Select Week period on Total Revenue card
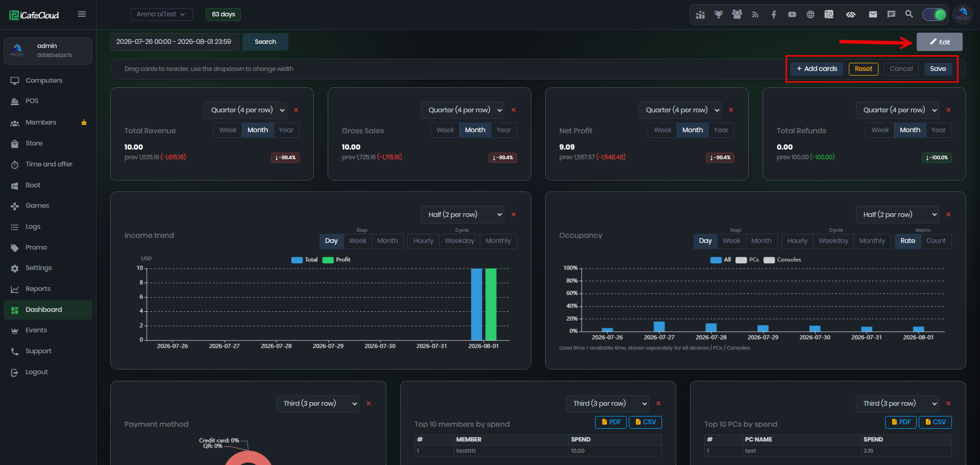This screenshot has height=465, width=980. (228, 130)
